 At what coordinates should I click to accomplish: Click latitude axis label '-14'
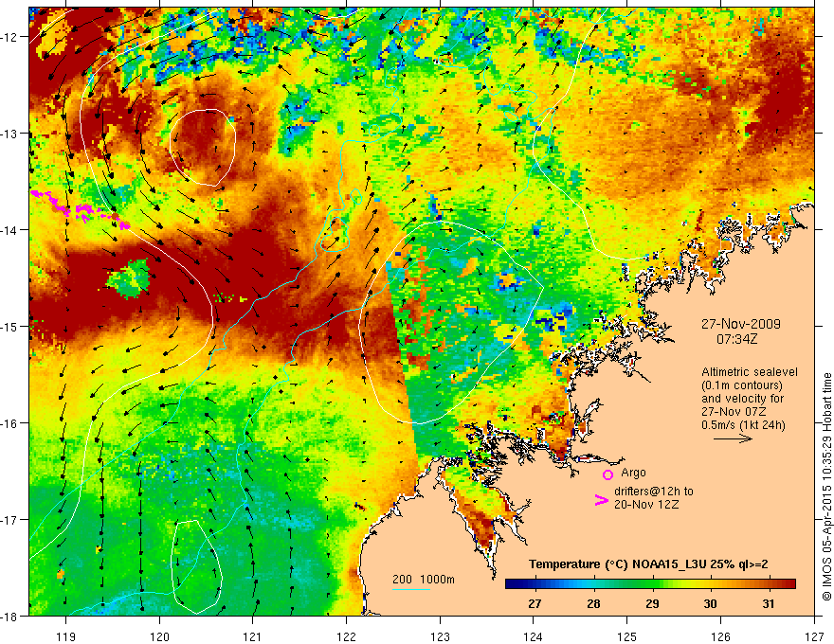point(10,230)
